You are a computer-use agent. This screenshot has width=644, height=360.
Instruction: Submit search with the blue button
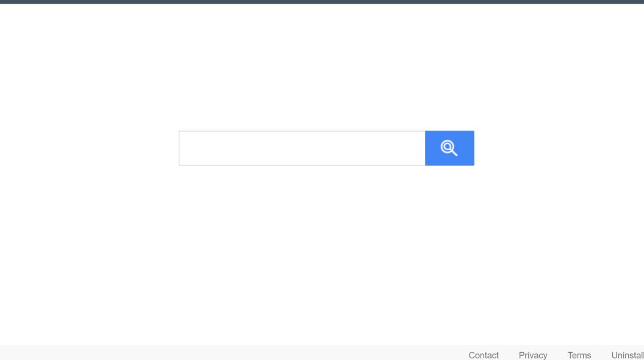click(x=449, y=148)
